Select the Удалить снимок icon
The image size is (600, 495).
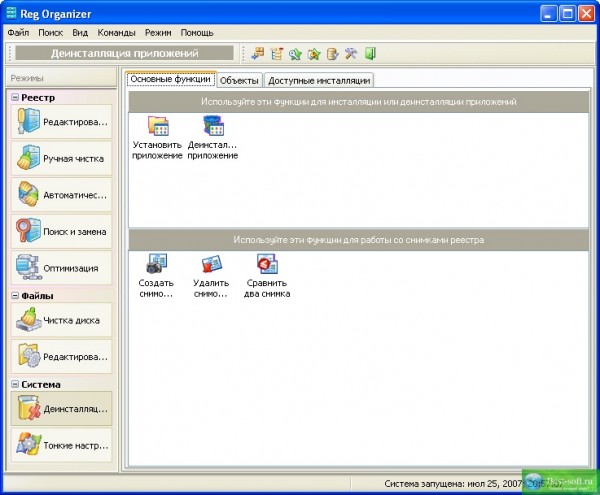(211, 266)
